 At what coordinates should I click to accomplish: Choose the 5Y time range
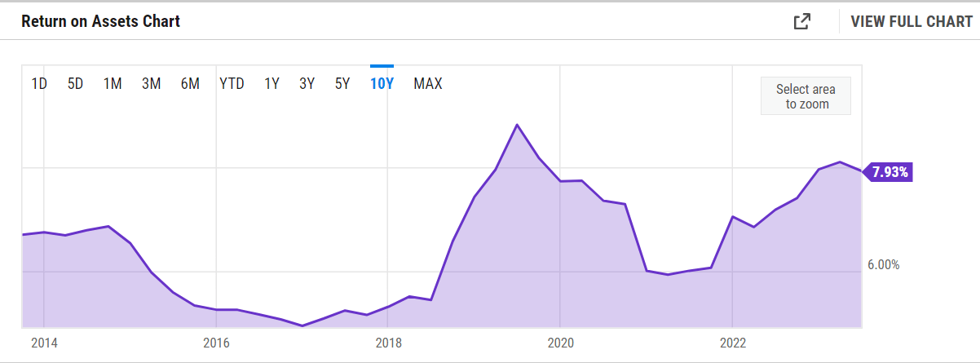pos(342,83)
